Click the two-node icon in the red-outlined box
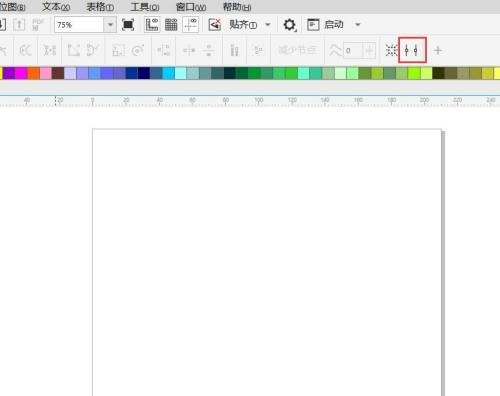Screen dimensions: 500x396 412,50
